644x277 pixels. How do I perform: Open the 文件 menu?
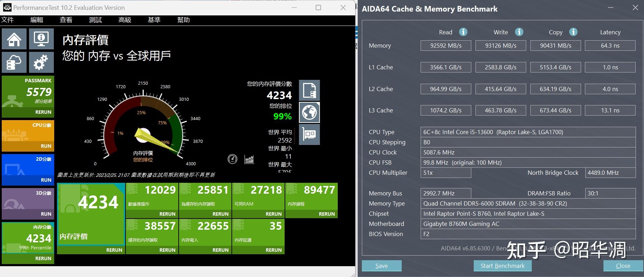7,20
